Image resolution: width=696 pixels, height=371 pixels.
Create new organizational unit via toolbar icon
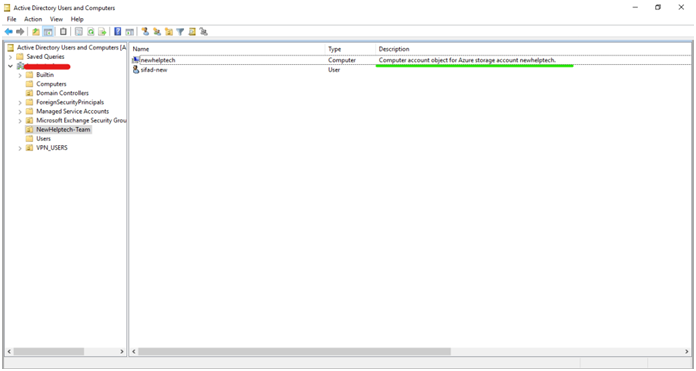click(169, 32)
